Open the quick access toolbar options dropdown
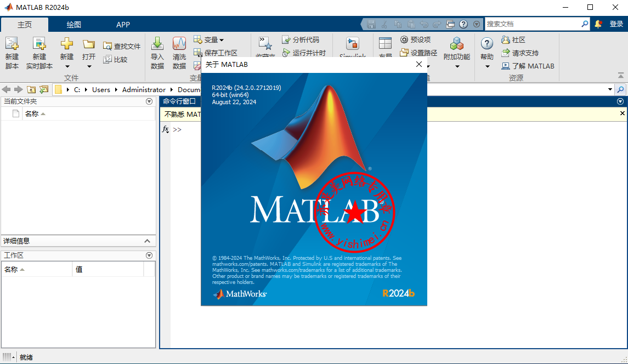The image size is (628, 364). (x=477, y=25)
